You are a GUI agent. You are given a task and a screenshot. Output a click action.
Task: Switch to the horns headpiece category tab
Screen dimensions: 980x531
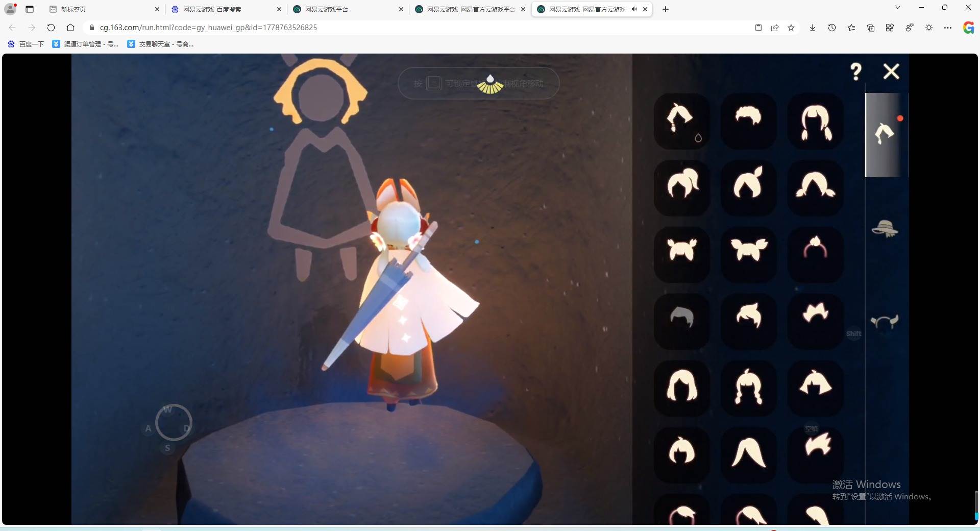coord(885,322)
